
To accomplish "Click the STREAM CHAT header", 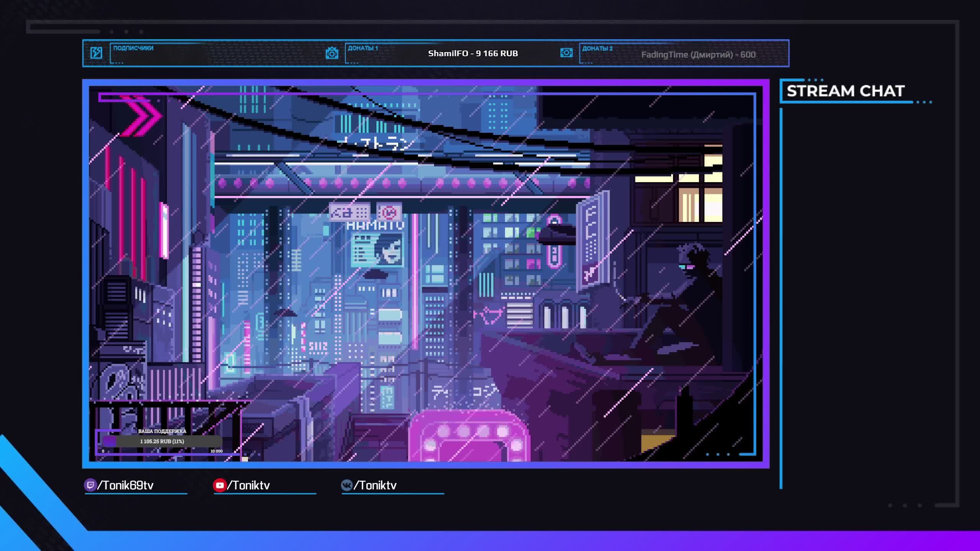I will click(x=845, y=91).
